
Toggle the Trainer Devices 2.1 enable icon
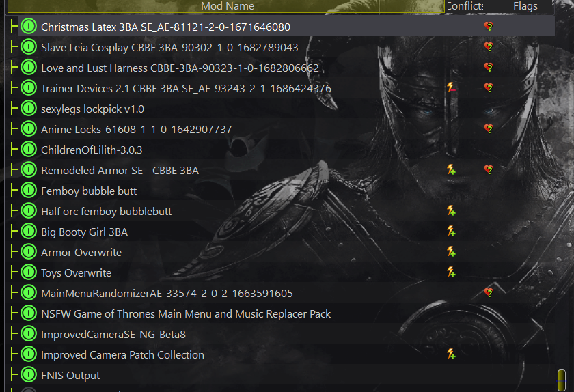[29, 88]
